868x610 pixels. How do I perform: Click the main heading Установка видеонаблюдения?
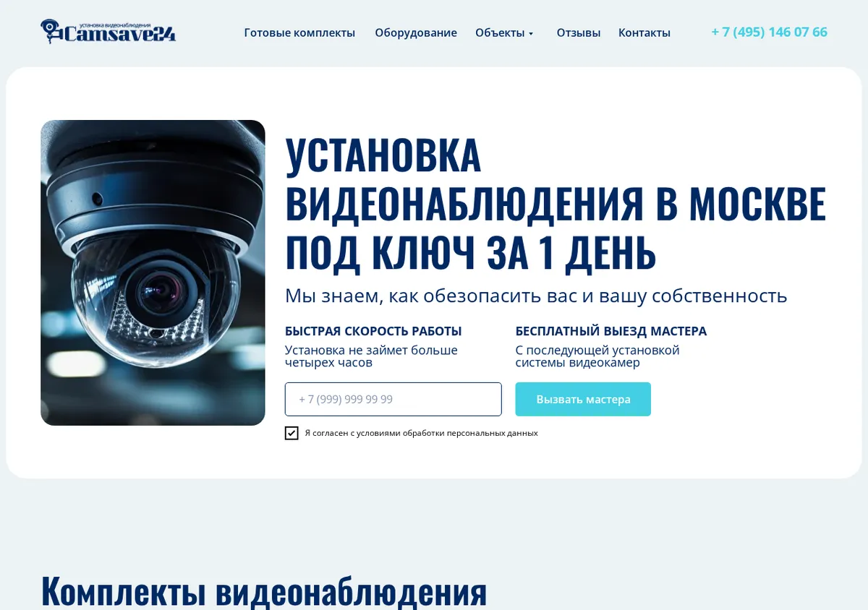click(556, 203)
